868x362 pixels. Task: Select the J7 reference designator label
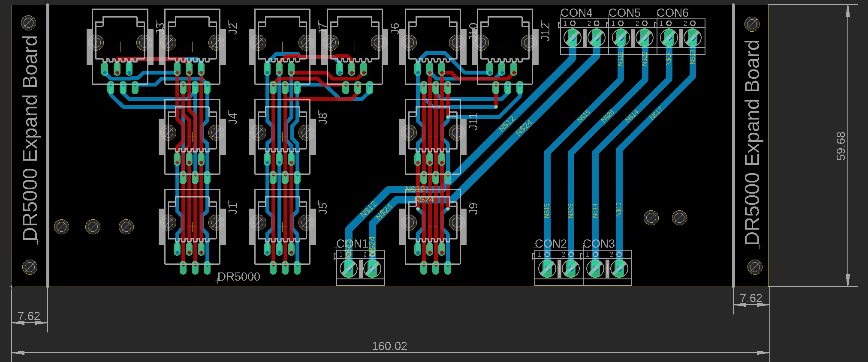point(322,28)
